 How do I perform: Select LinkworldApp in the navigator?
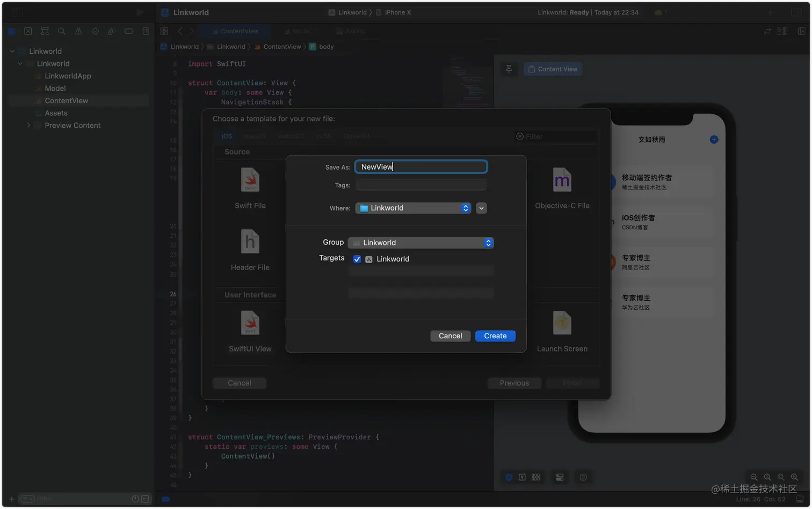click(x=68, y=76)
